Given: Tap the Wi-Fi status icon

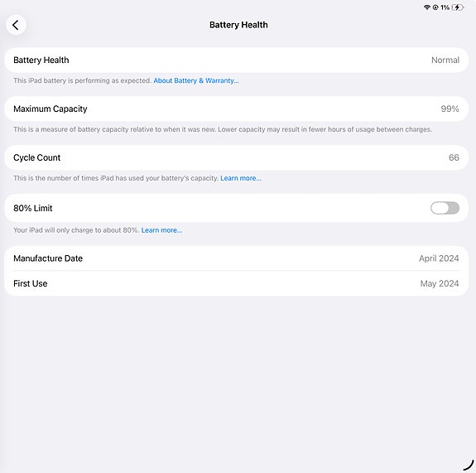Looking at the screenshot, I should (x=427, y=7).
